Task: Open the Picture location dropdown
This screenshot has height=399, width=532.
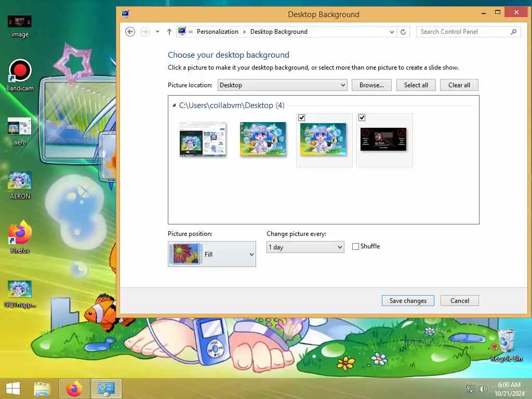Action: point(282,85)
